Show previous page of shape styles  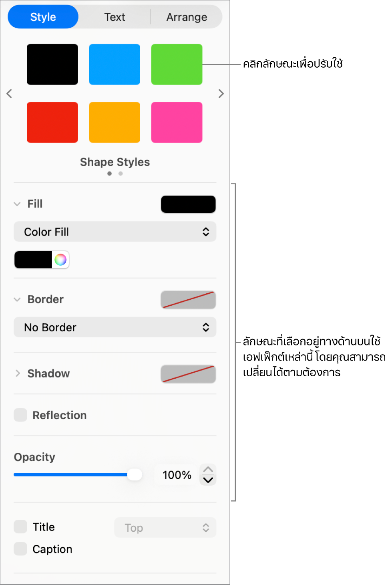[9, 94]
